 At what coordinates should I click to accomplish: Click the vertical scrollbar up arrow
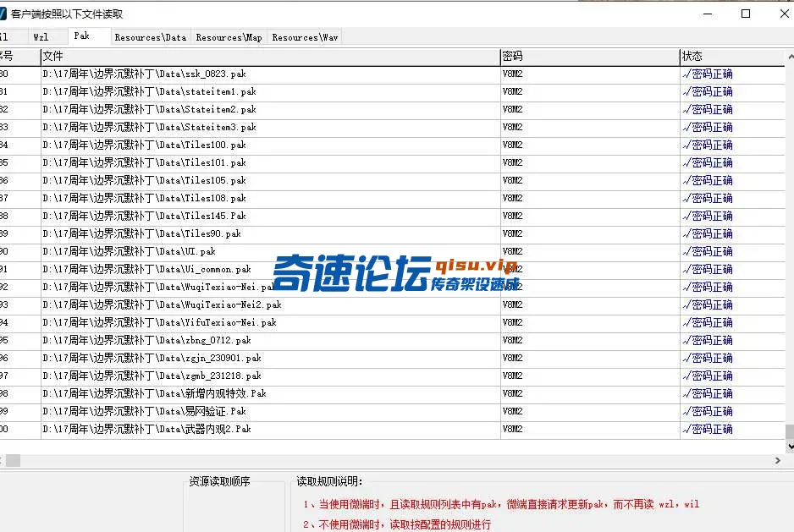click(x=790, y=56)
